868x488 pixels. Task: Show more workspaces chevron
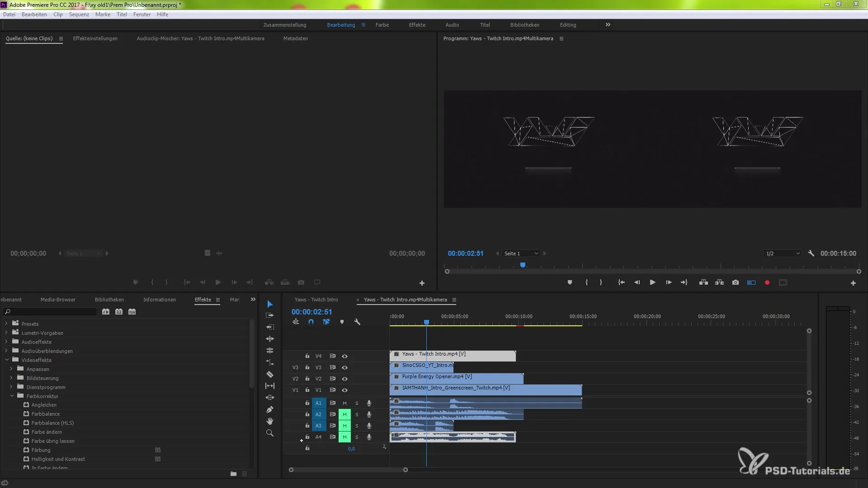click(x=608, y=25)
